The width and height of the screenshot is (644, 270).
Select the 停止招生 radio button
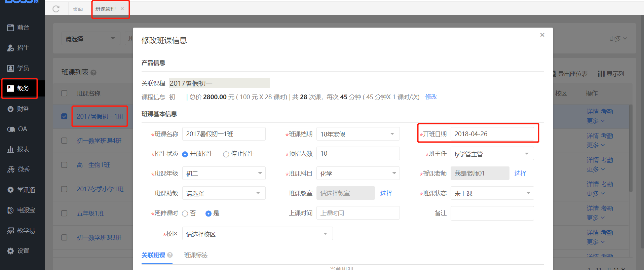pos(226,154)
